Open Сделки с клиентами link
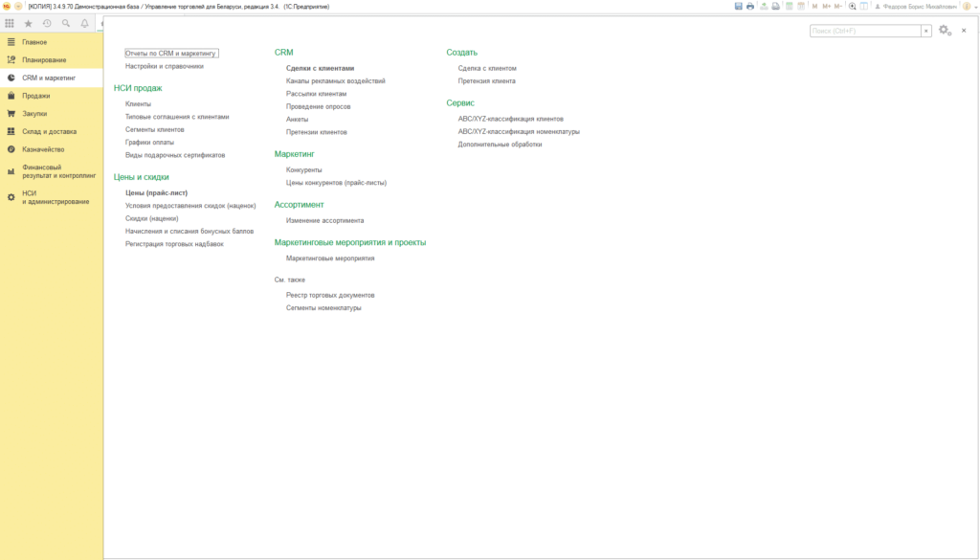The image size is (980, 560). pyautogui.click(x=320, y=68)
